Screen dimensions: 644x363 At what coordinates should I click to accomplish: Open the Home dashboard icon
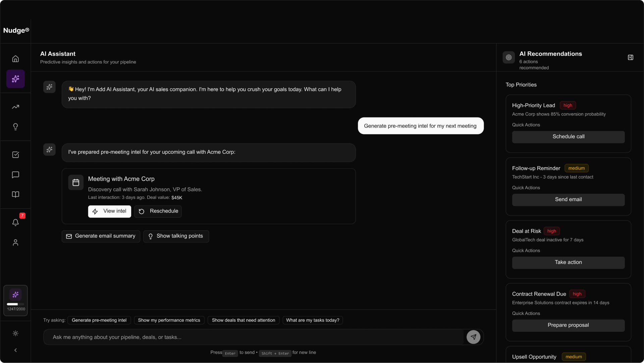(15, 58)
